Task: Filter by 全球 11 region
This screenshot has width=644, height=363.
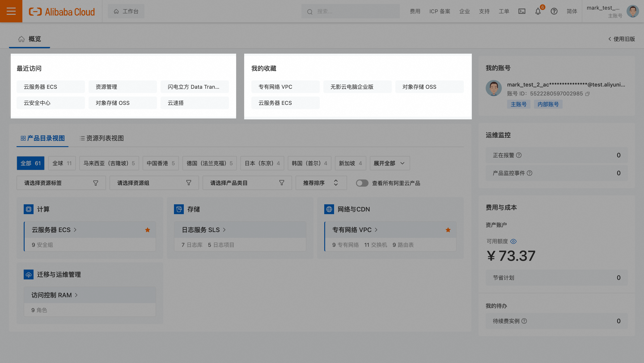Action: (x=62, y=163)
